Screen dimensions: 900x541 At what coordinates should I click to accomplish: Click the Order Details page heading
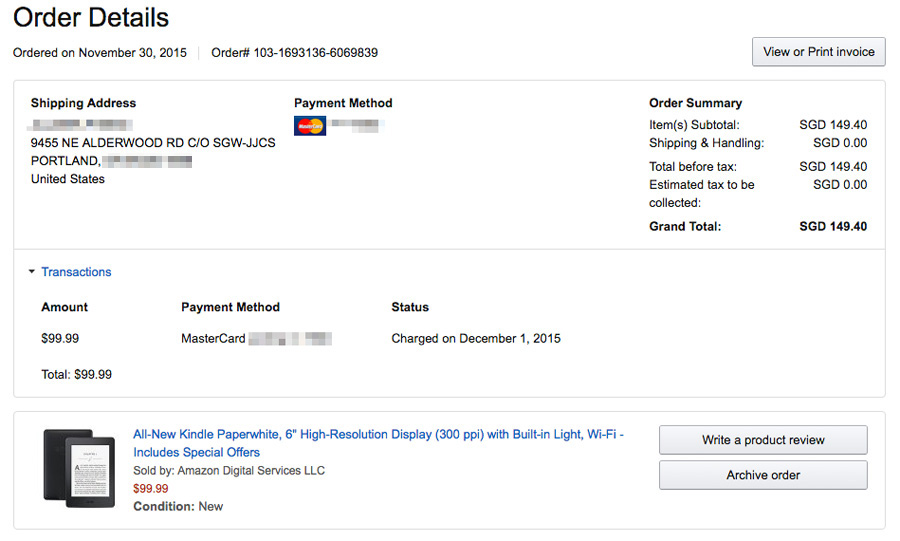[x=91, y=17]
